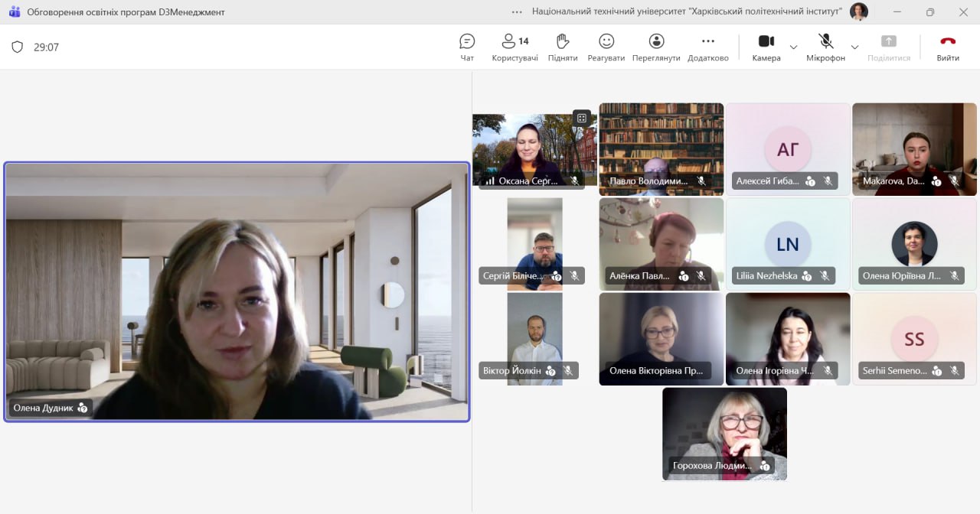The height and width of the screenshot is (514, 980).
Task: Show the Користувачі participants list
Action: point(514,47)
